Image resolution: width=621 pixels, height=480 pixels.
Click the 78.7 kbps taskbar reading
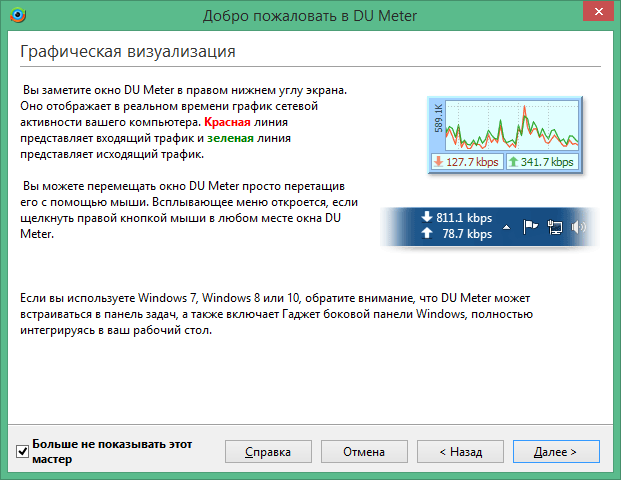467,234
